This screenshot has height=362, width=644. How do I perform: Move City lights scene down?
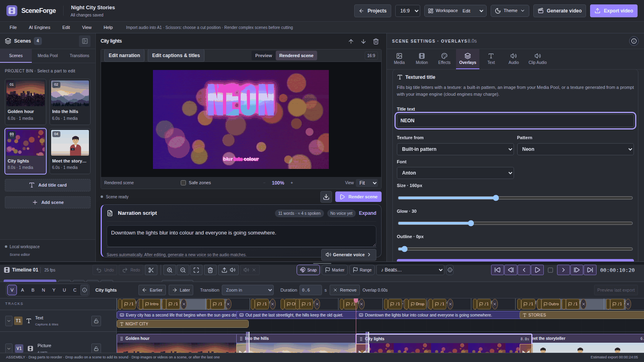tap(363, 41)
